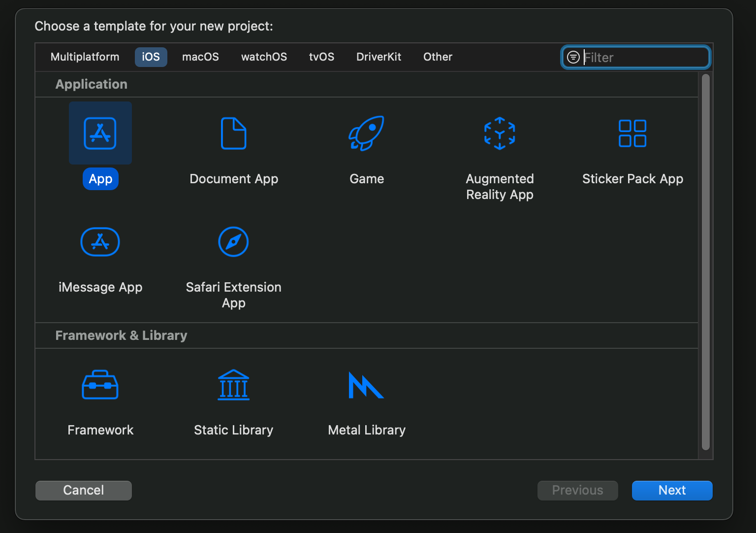Image resolution: width=756 pixels, height=533 pixels.
Task: Select the Framework toolbox icon
Action: [x=100, y=385]
